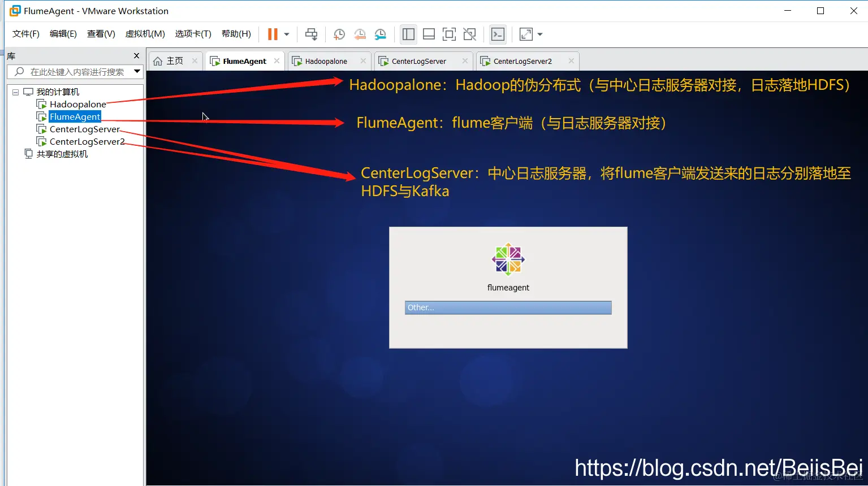Take a snapshot of this VM

[339, 34]
